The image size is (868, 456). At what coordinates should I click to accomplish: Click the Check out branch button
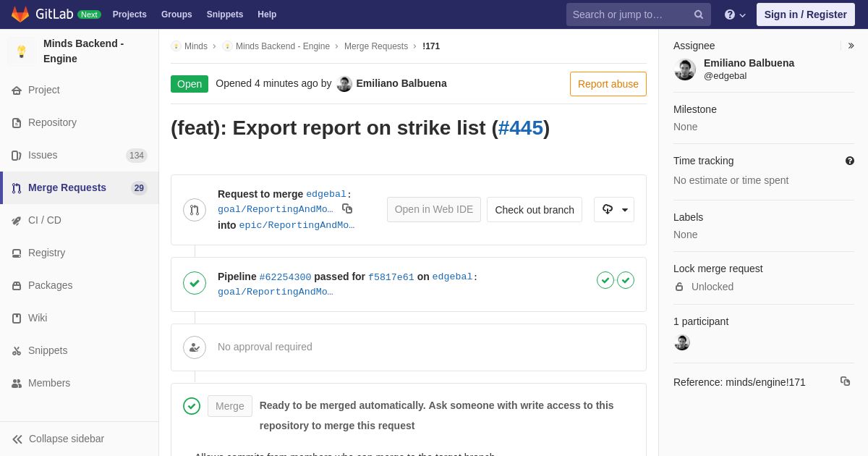(535, 210)
